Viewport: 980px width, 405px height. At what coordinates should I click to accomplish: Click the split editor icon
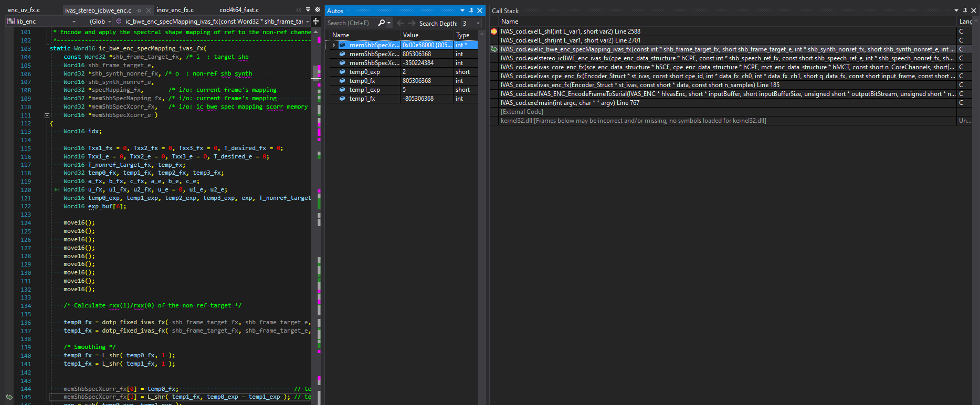click(315, 22)
